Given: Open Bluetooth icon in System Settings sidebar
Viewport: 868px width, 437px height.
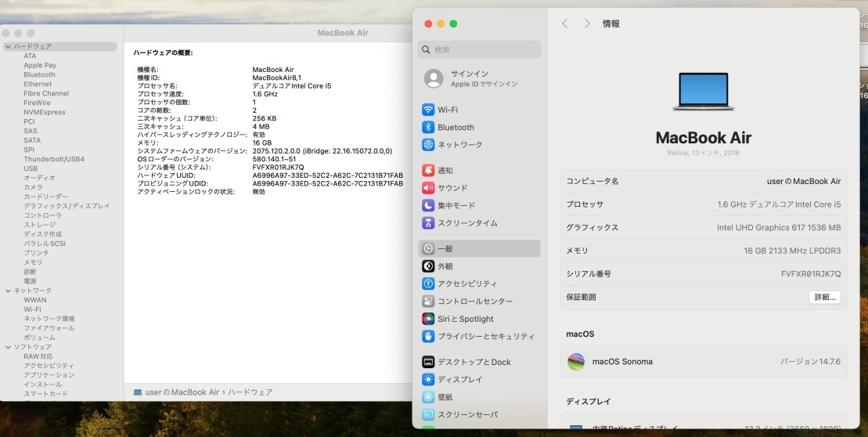Looking at the screenshot, I should point(428,128).
